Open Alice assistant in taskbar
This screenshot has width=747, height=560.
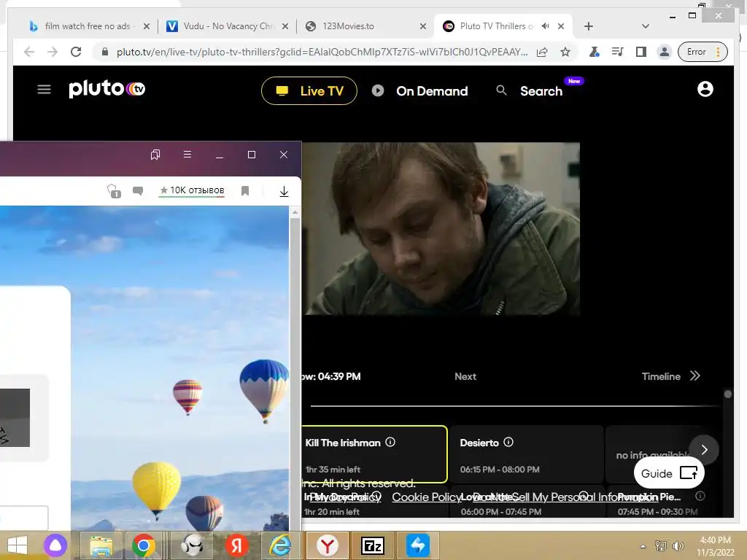pos(55,545)
